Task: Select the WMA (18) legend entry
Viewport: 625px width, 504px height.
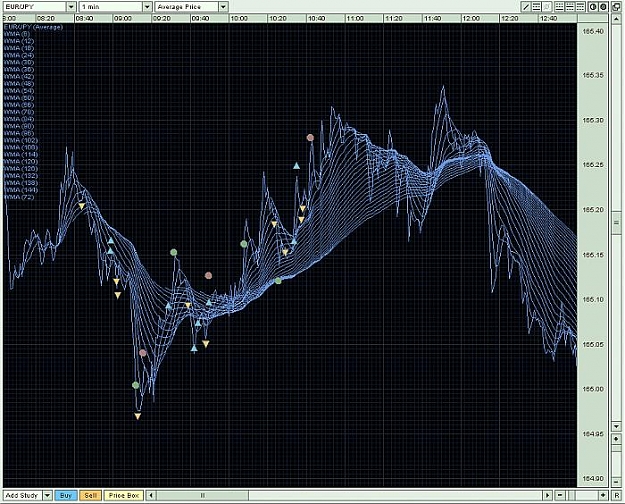Action: click(x=19, y=48)
